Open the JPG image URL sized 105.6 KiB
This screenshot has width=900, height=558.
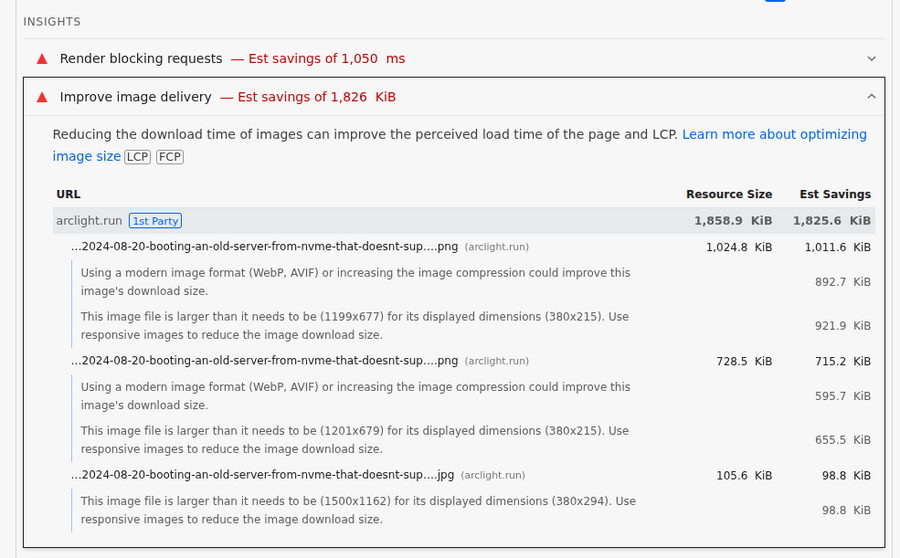[262, 475]
